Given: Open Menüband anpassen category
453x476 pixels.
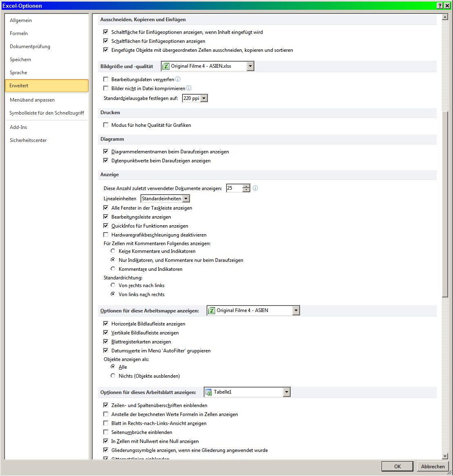Looking at the screenshot, I should pyautogui.click(x=47, y=100).
